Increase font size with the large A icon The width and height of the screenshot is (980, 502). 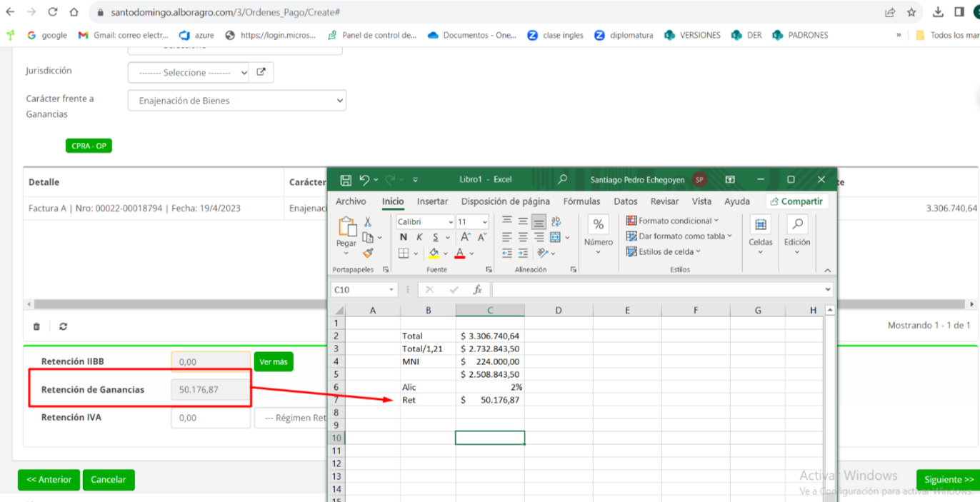pos(465,237)
